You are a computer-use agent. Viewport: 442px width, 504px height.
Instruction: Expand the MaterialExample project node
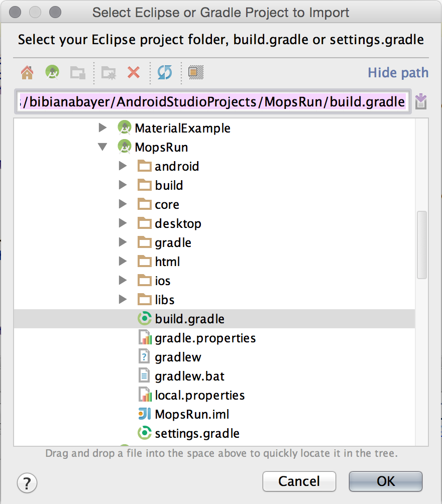click(x=102, y=128)
